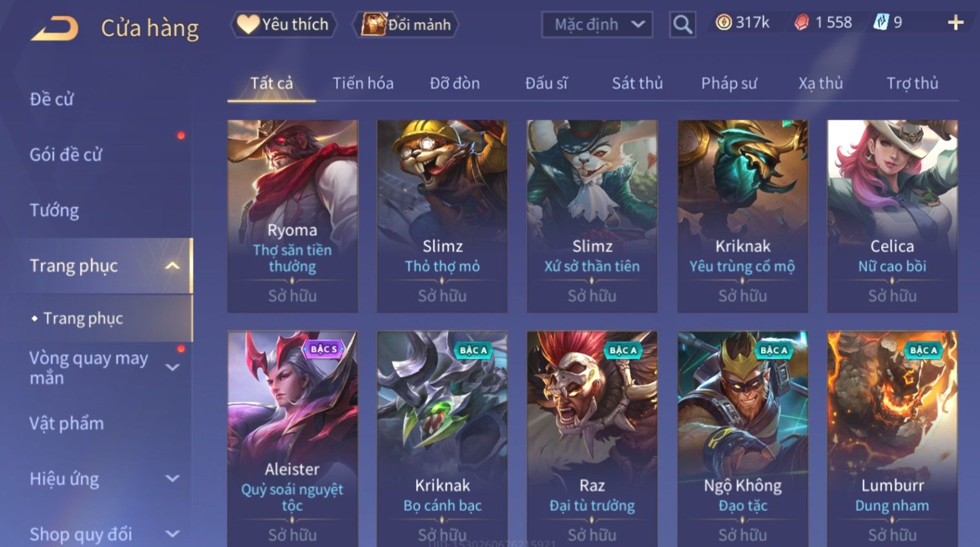Tap the red ruby currency icon
980x547 pixels.
coord(801,23)
